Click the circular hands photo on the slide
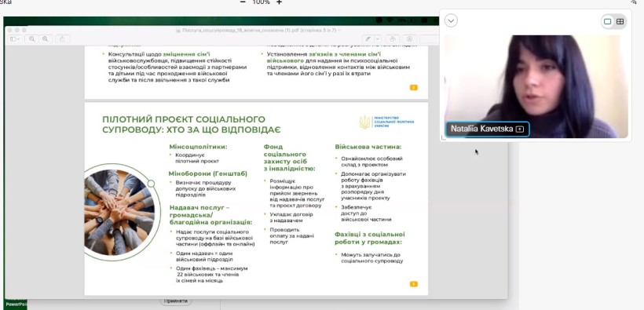 (x=119, y=212)
